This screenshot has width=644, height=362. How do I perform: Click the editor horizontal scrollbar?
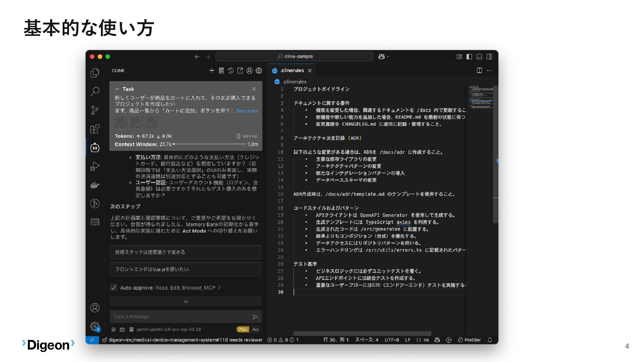pos(362,334)
